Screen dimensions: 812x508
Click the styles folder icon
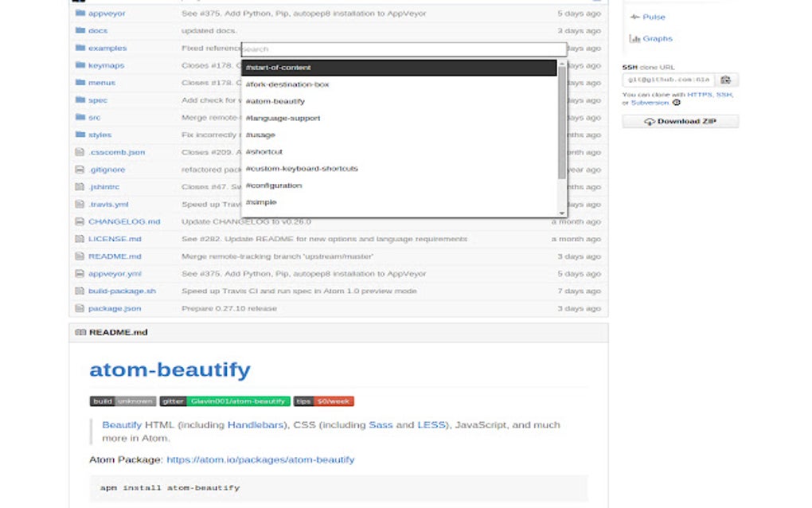[80, 134]
